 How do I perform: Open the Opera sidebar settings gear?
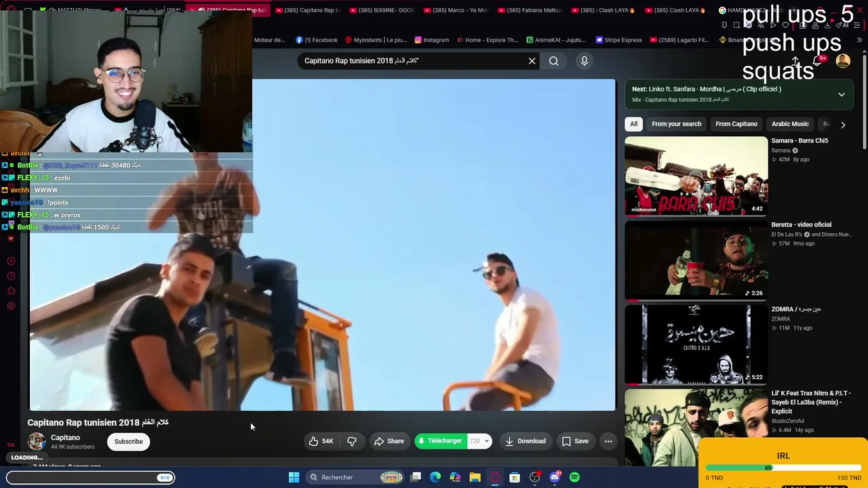(11, 306)
